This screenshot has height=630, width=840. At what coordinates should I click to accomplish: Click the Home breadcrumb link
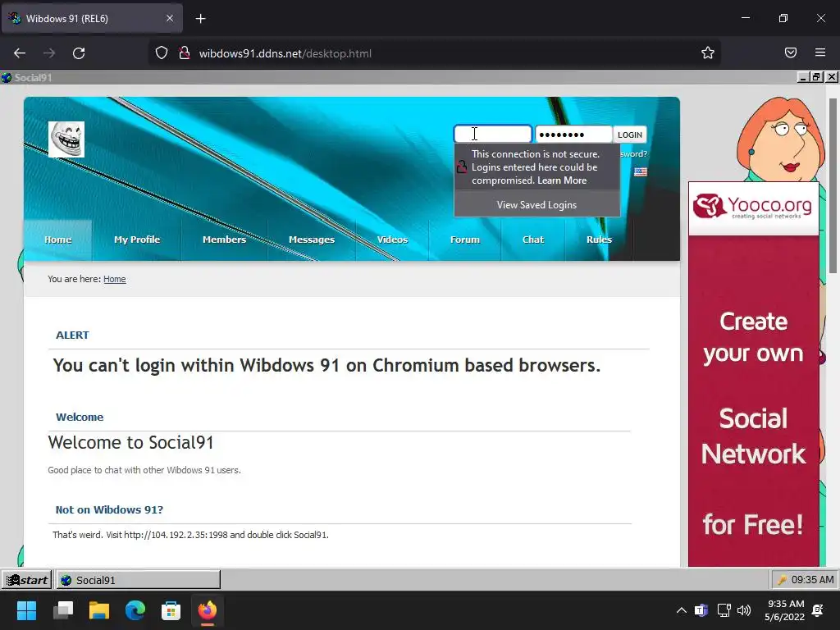[x=115, y=279]
